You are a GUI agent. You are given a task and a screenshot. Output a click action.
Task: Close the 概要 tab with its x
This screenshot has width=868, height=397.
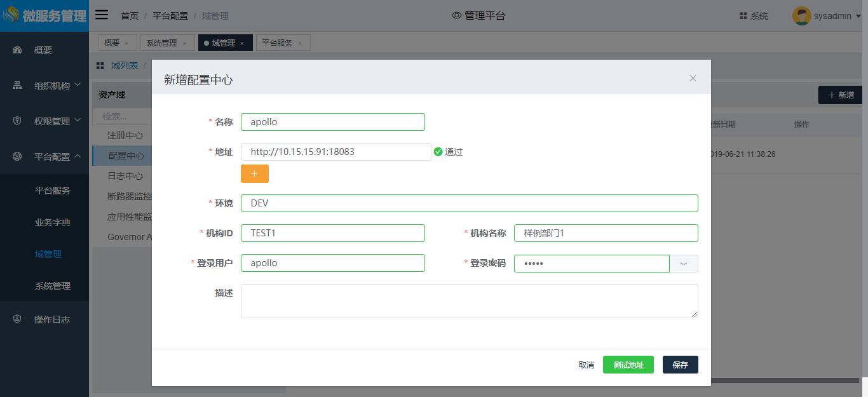point(126,43)
